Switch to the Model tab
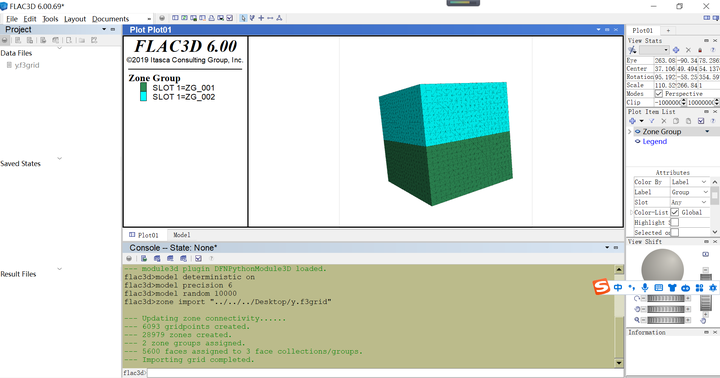 (181, 235)
